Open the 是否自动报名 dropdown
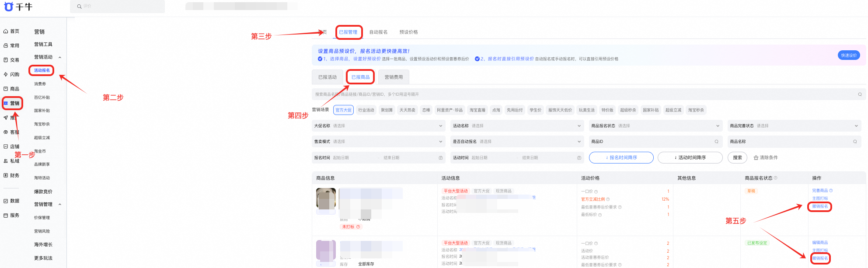Image resolution: width=868 pixels, height=268 pixels. tap(517, 142)
